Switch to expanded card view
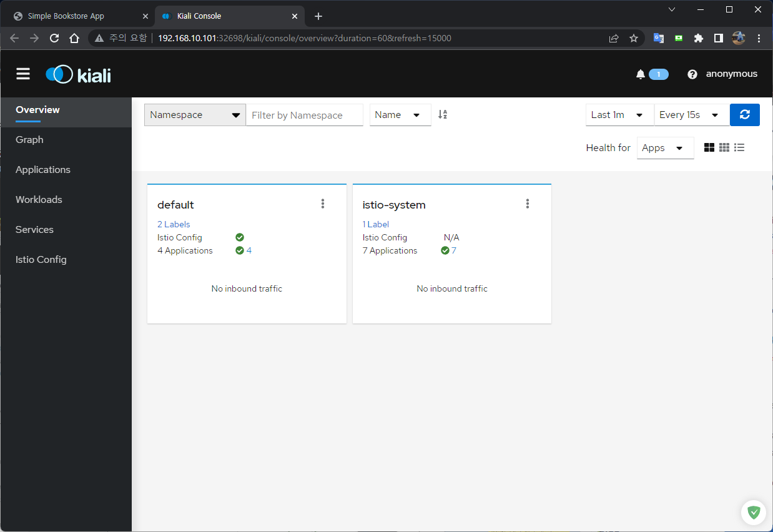The image size is (773, 532). tap(709, 147)
